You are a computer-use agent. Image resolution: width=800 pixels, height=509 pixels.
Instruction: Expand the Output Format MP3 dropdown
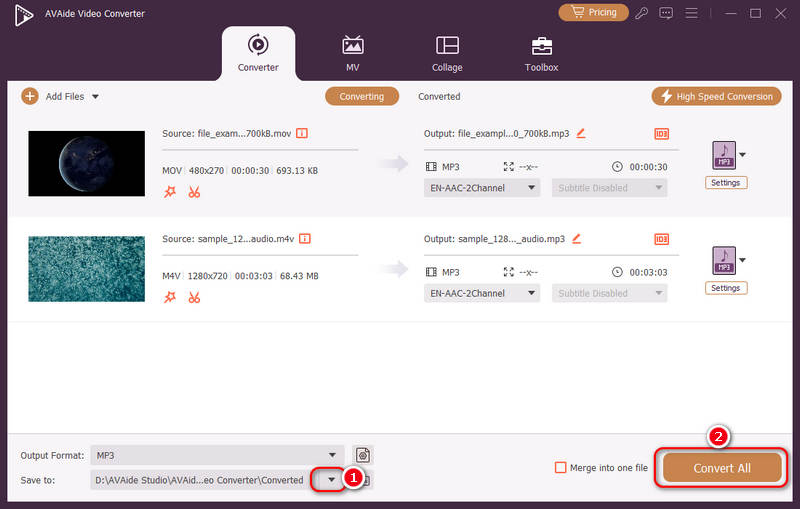coord(332,455)
